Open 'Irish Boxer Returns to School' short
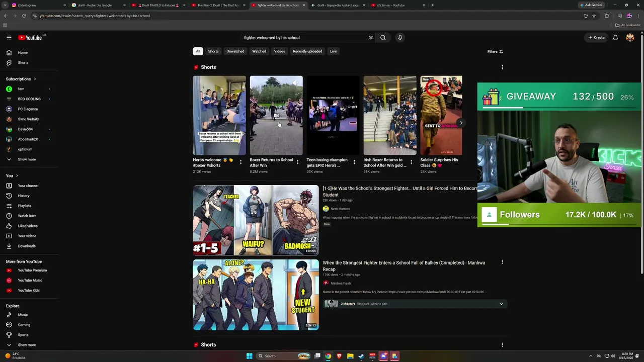Screen dimensions: 644x362 pos(390,115)
